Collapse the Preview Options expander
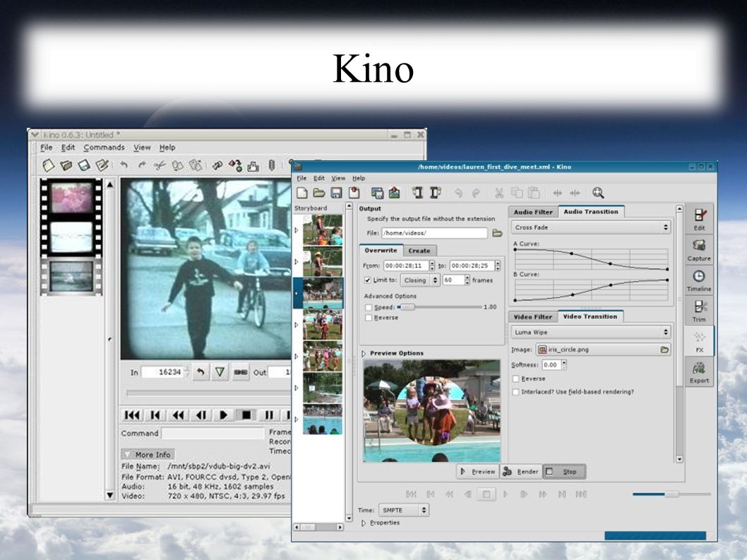Screen dimensions: 747x560 click(x=364, y=353)
